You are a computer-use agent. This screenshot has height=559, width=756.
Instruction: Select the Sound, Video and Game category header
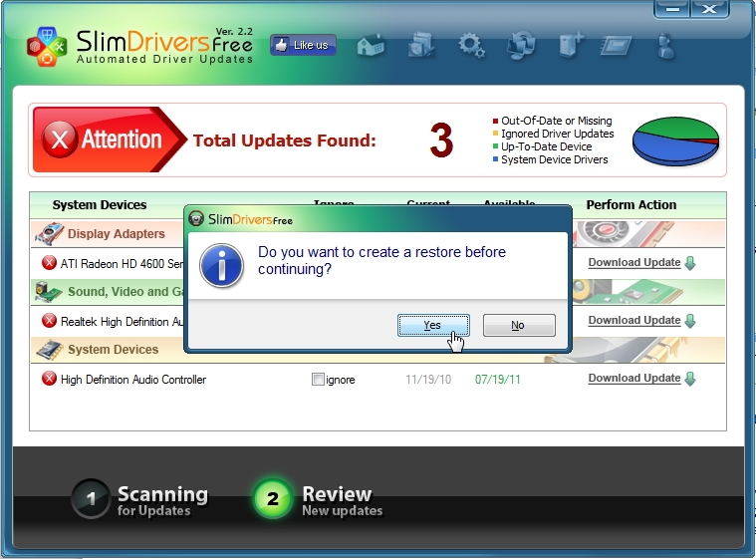click(126, 292)
